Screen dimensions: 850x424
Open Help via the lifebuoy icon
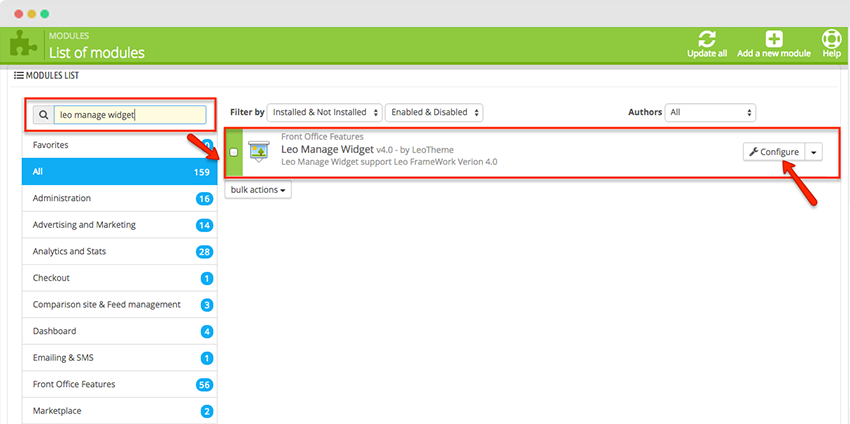tap(831, 39)
